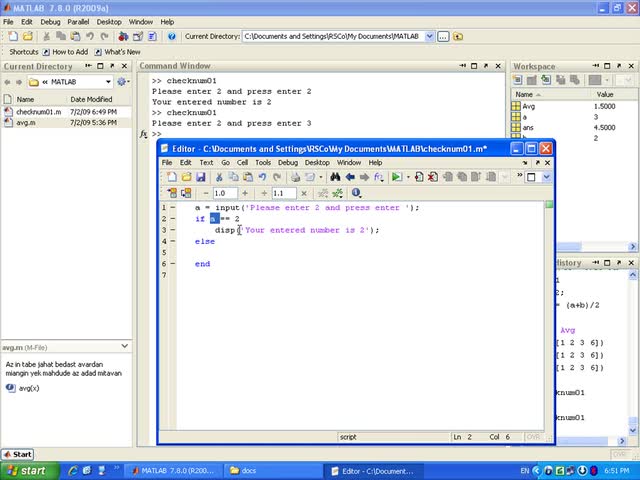Cut selection in Editor toolbar

219,177
